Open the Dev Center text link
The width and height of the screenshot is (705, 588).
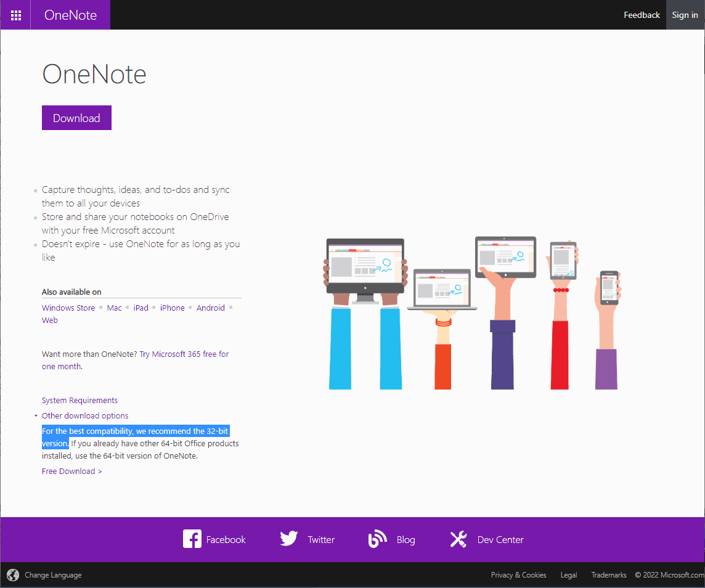click(500, 539)
